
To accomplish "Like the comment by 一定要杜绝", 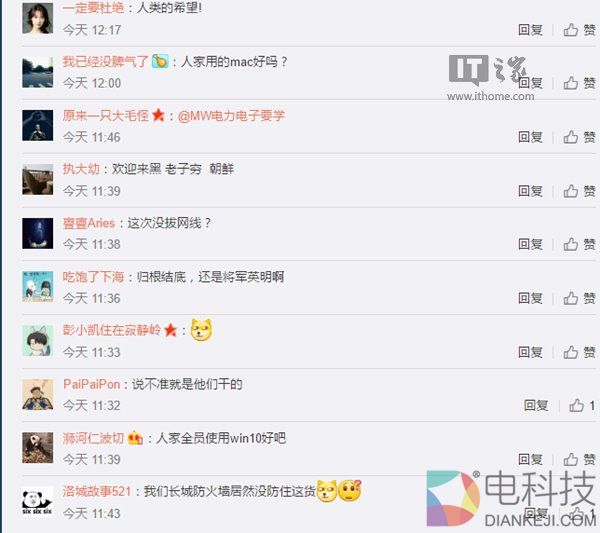I will [579, 29].
